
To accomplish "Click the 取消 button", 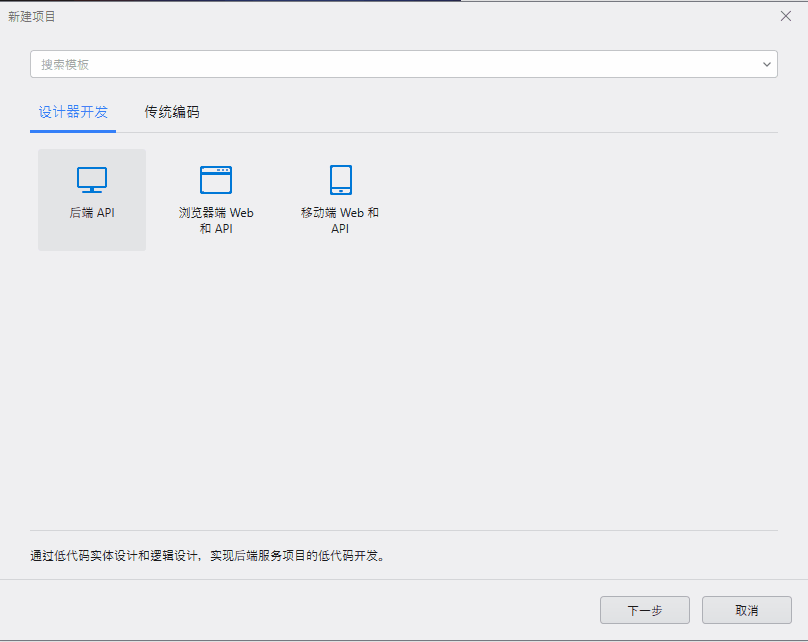I will click(x=747, y=610).
